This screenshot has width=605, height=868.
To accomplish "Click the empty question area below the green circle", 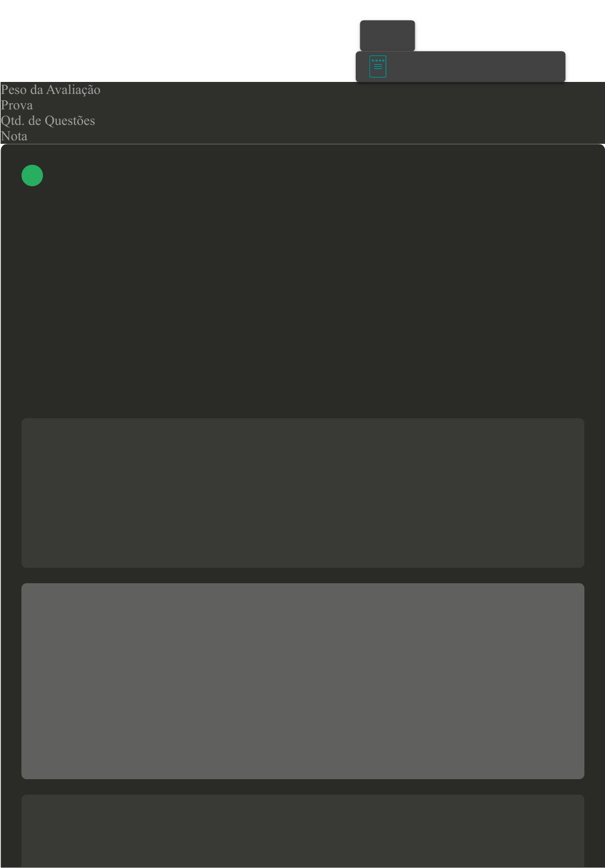I will 302,298.
